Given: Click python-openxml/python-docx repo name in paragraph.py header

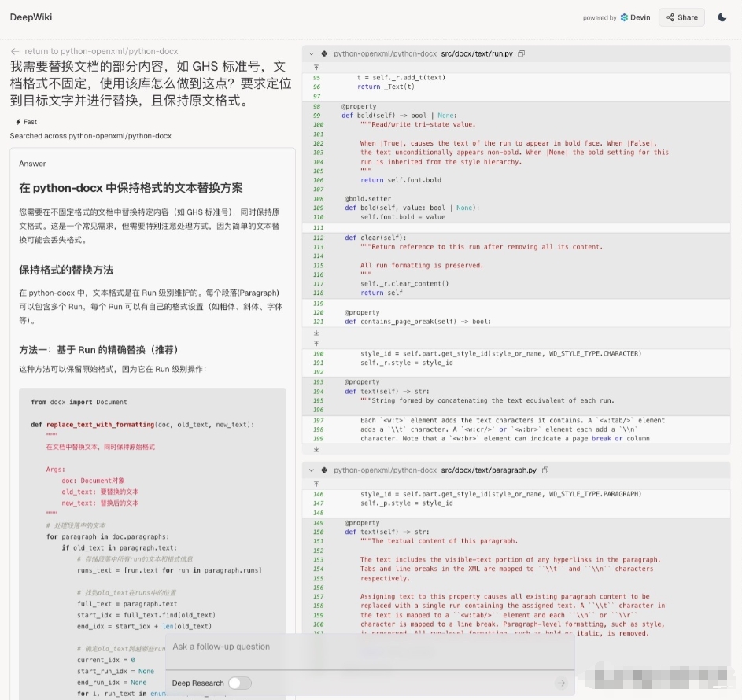Looking at the screenshot, I should pyautogui.click(x=385, y=470).
